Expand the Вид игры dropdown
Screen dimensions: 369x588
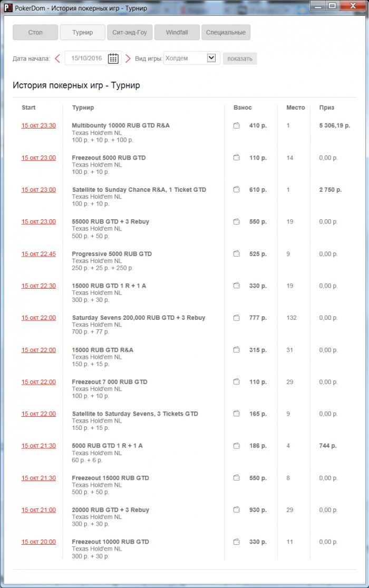click(211, 58)
